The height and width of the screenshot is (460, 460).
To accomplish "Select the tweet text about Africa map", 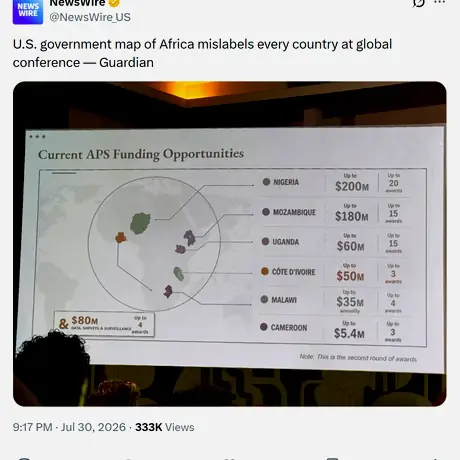I will coord(202,53).
